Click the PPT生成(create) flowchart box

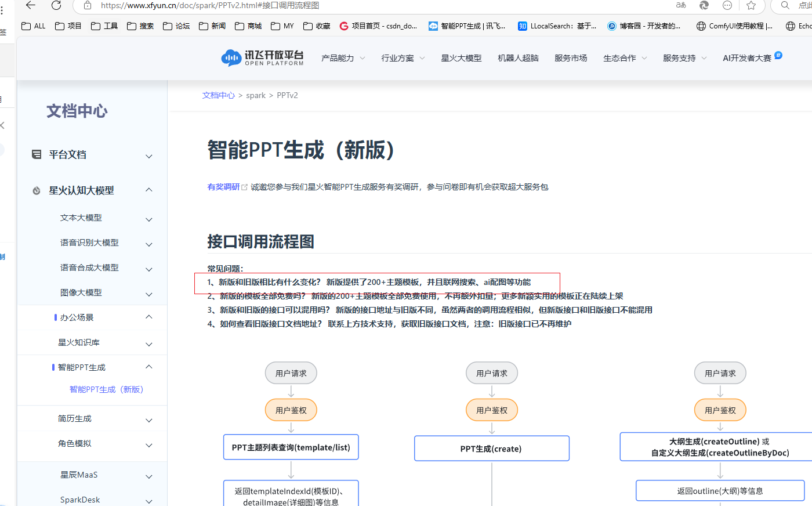click(x=492, y=449)
